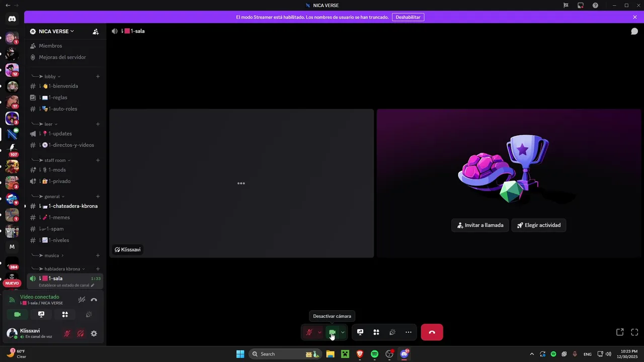This screenshot has width=644, height=362.
Task: Disconnect via voice panel phone icon
Action: [94, 300]
